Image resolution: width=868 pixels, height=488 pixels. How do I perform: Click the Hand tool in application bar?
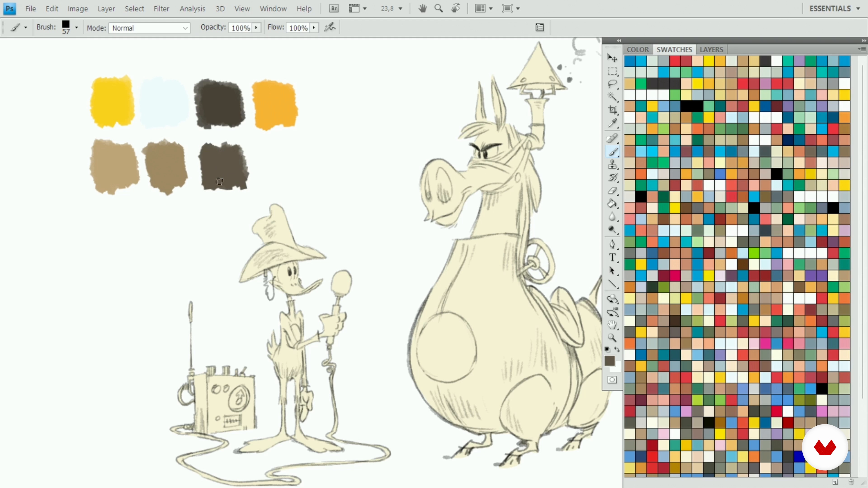pyautogui.click(x=422, y=8)
